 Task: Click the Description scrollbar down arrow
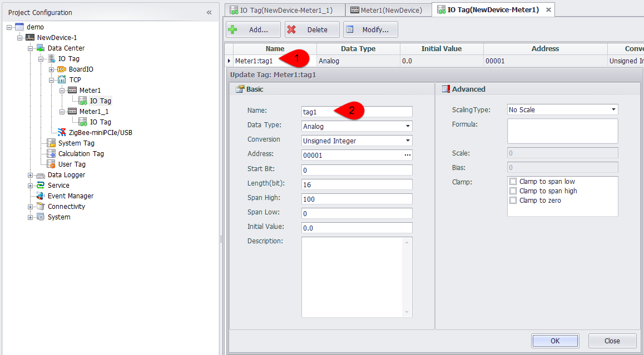[x=408, y=312]
